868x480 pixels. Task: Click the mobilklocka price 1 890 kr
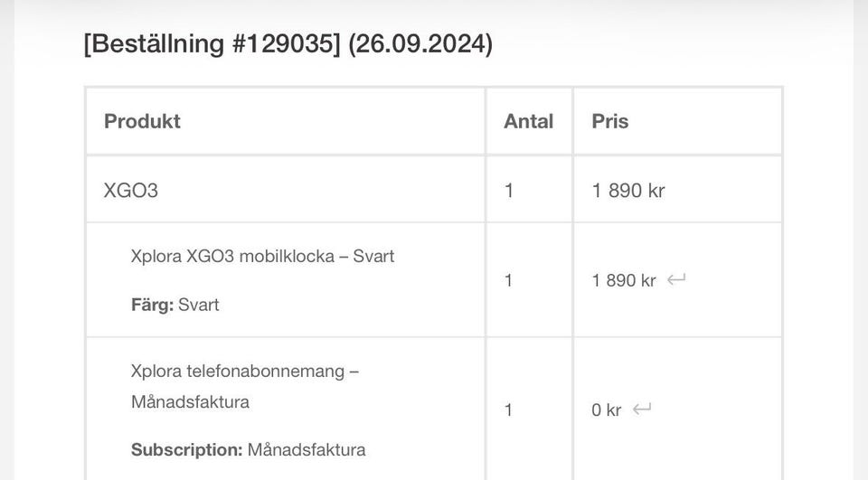point(623,280)
